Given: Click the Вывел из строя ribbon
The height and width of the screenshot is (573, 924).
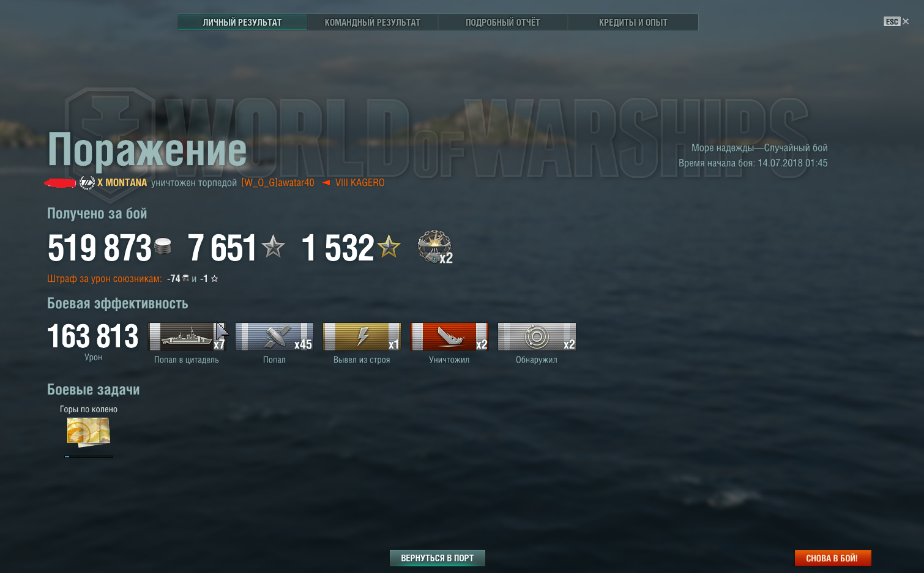Looking at the screenshot, I should coord(362,337).
